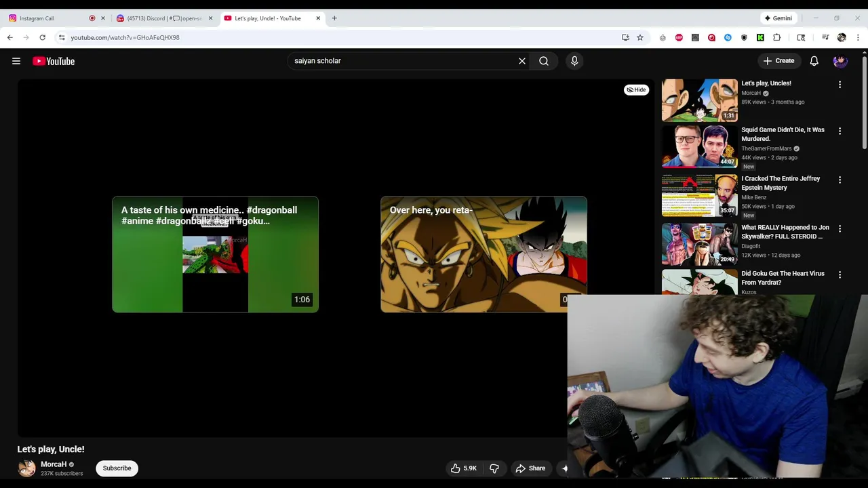868x488 pixels.
Task: Open Chrome three-dot menu
Action: [858, 37]
